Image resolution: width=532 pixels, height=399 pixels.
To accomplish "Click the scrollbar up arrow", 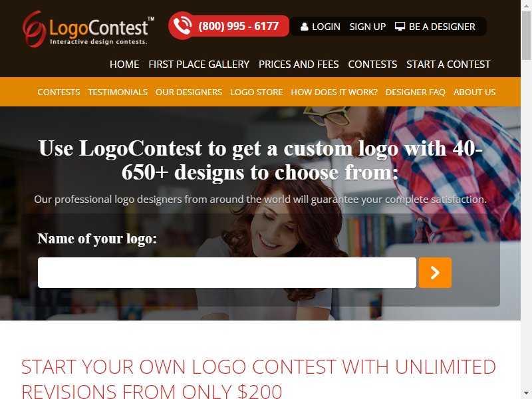I will [526, 5].
